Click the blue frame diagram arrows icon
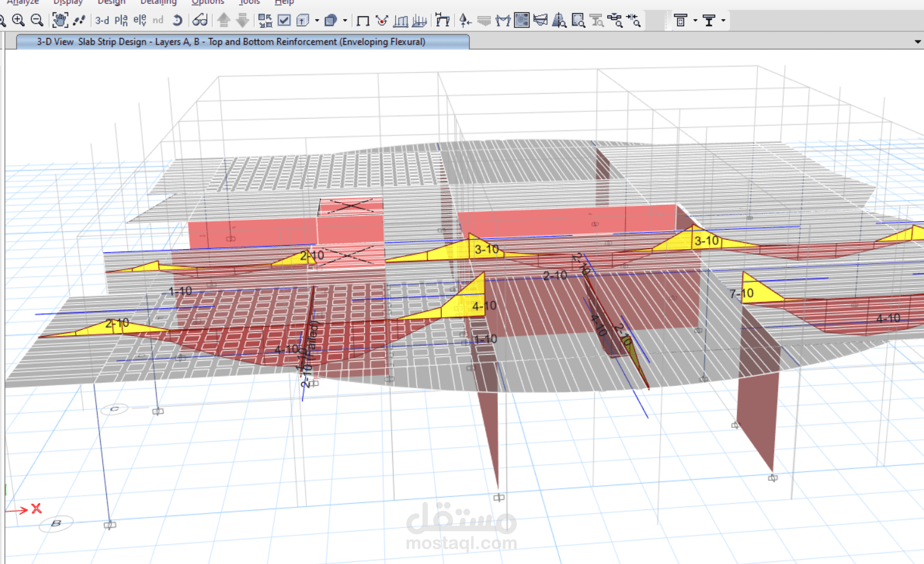 419,20
